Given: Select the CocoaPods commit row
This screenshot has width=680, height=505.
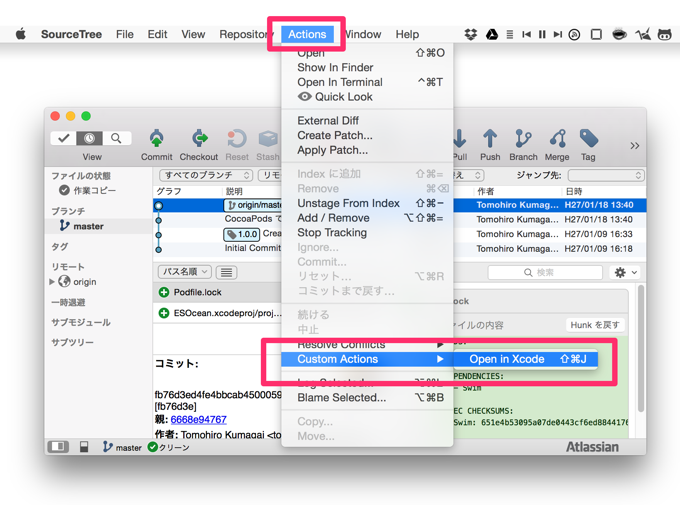Looking at the screenshot, I should (399, 219).
